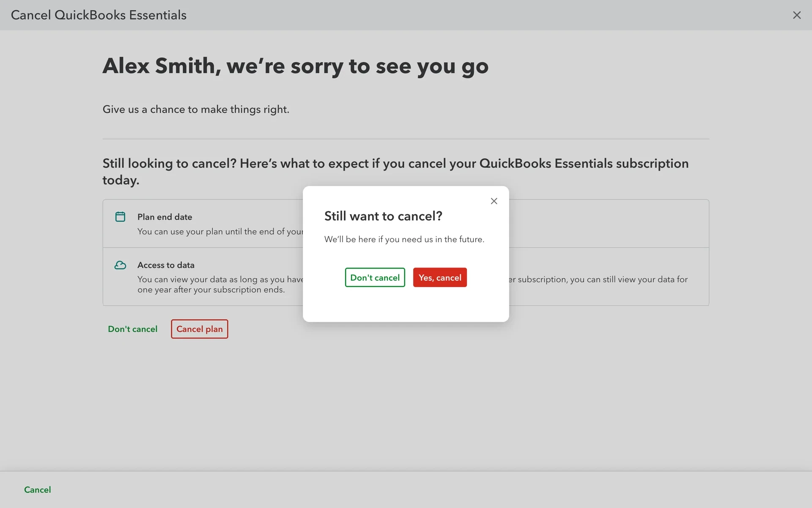Click the 'Don't cancel' link beside Cancel plan

pos(132,329)
